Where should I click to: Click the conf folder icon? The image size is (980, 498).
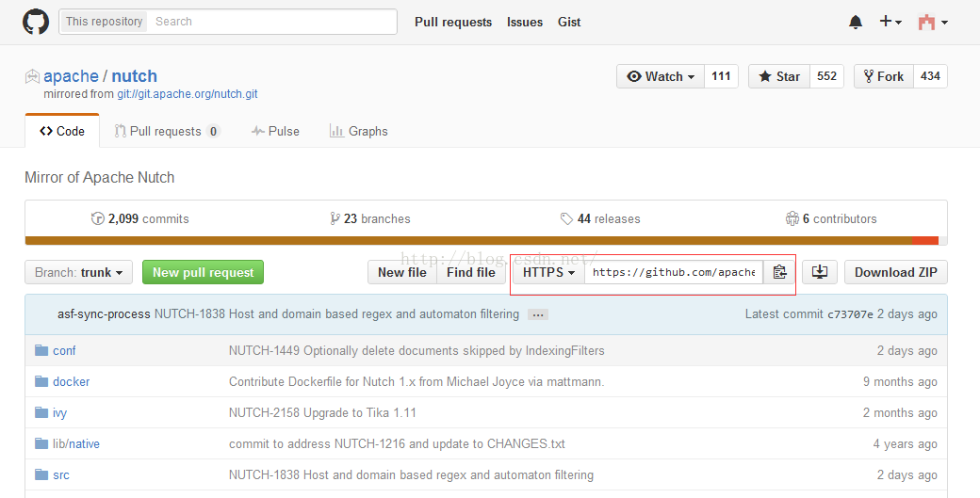[41, 350]
